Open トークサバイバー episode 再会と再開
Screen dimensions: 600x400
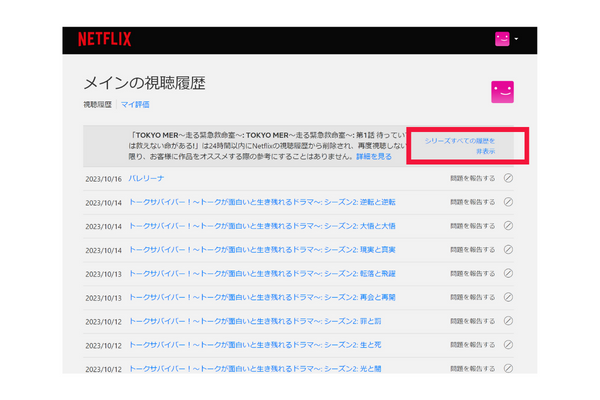(x=262, y=297)
